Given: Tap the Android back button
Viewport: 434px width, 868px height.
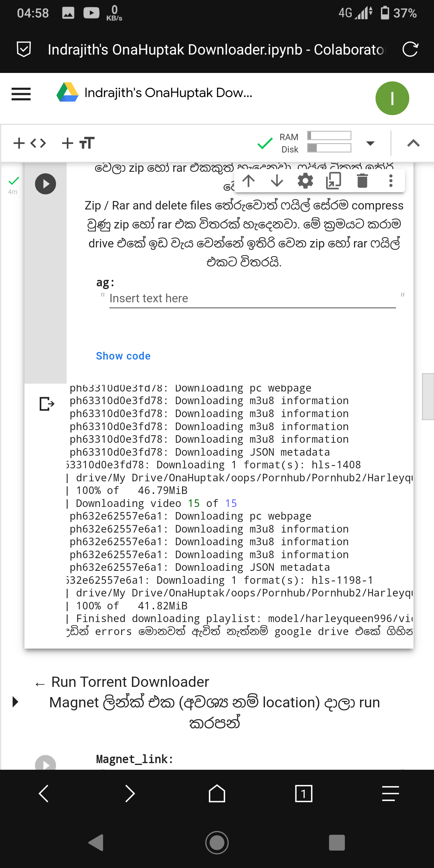Looking at the screenshot, I should click(96, 843).
